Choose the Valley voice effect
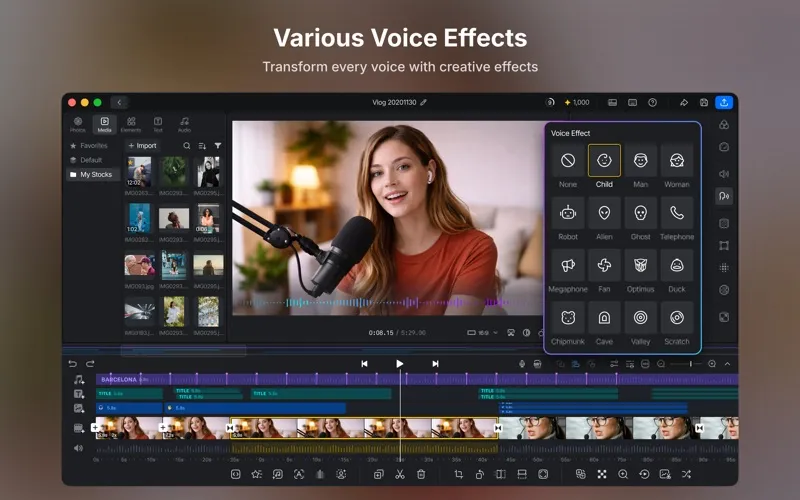The height and width of the screenshot is (500, 800). pos(640,317)
